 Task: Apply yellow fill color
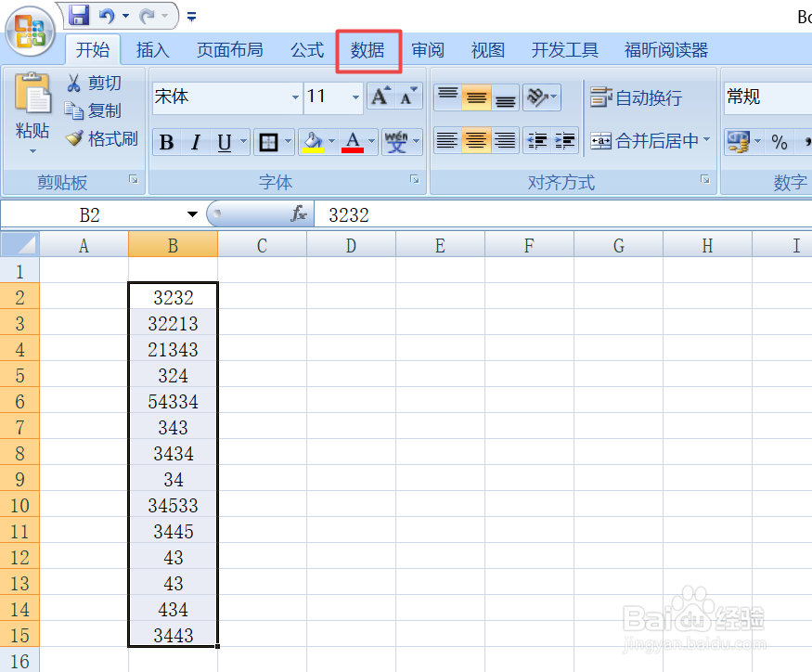[313, 142]
